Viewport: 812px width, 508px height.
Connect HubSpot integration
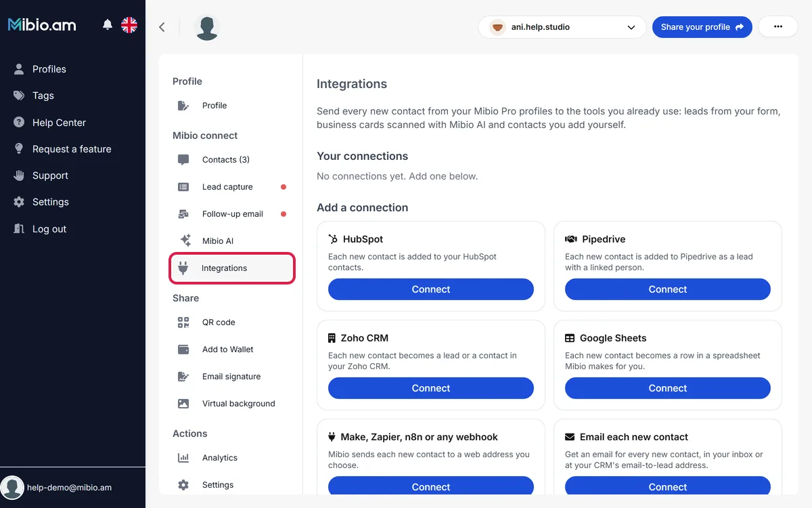click(x=431, y=289)
